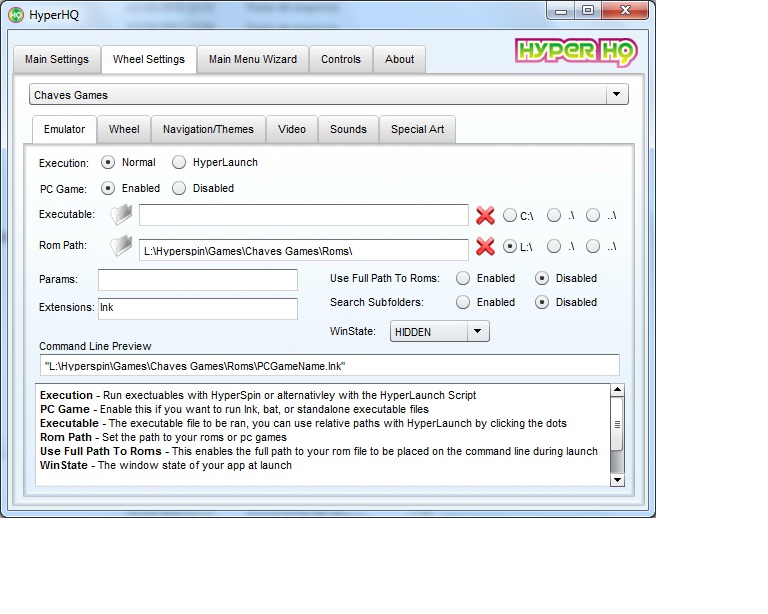Minimize the HyperHQ window
This screenshot has height=614, width=768.
coord(561,11)
